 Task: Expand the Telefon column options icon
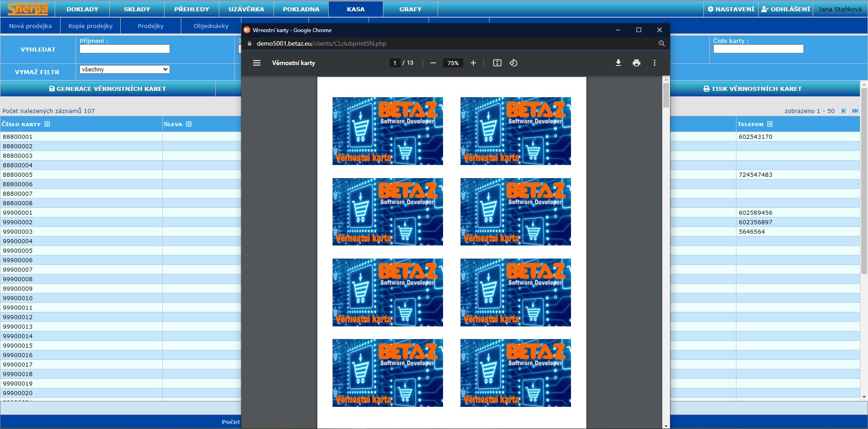coord(770,124)
